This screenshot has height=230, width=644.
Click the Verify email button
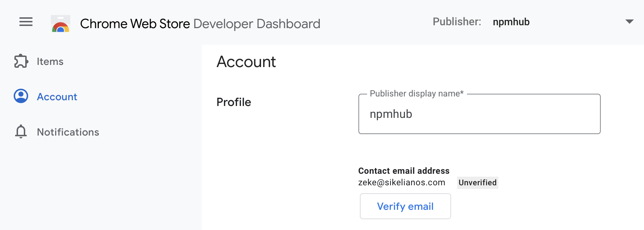(405, 206)
